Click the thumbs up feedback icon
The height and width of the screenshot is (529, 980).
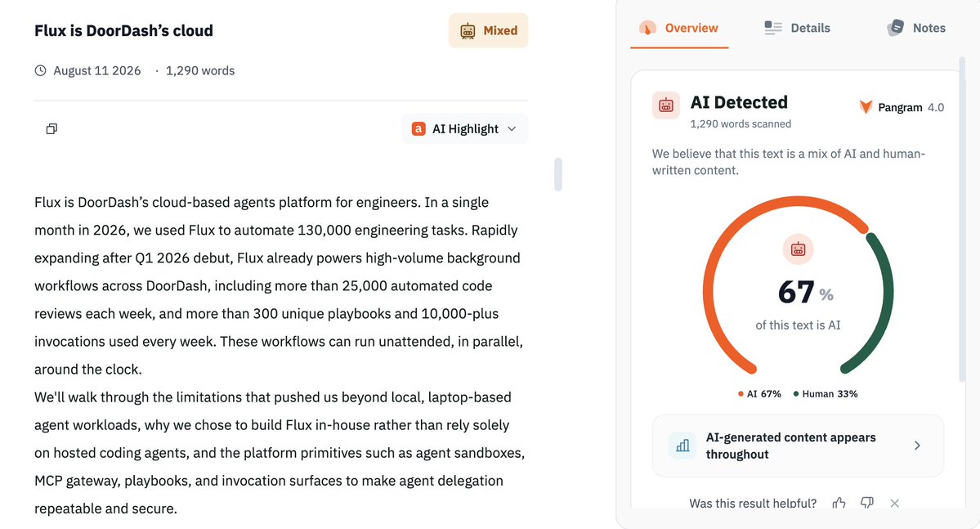coord(839,504)
